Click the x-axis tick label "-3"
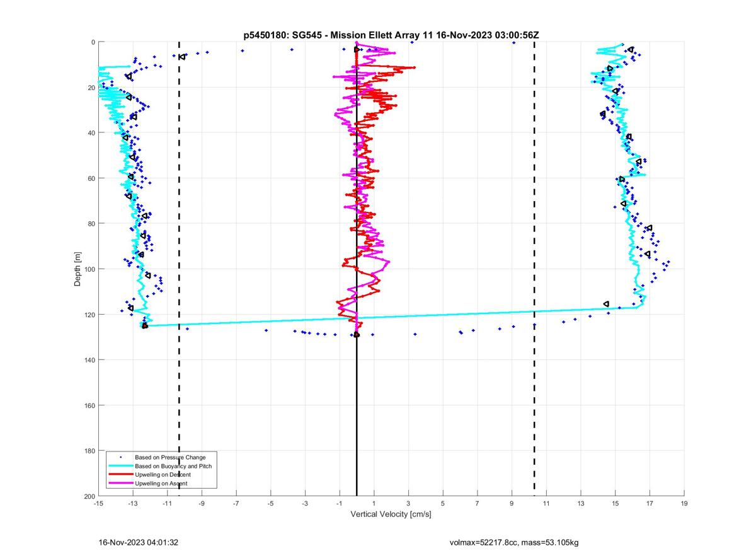 tap(305, 504)
